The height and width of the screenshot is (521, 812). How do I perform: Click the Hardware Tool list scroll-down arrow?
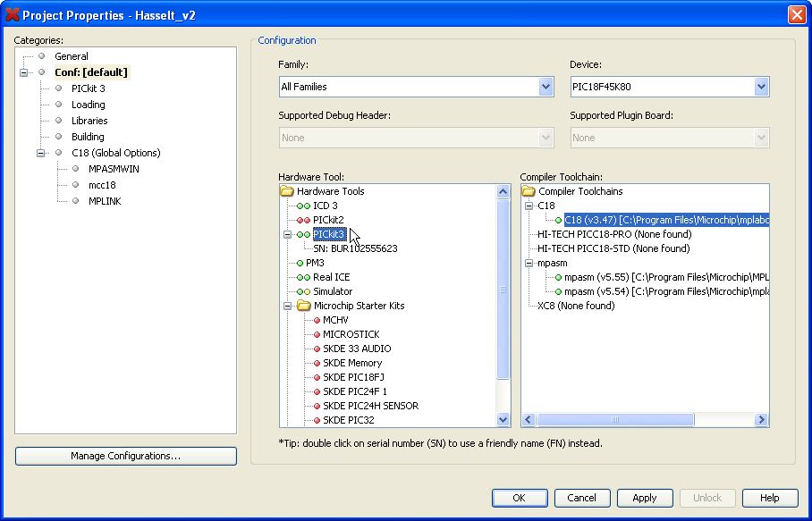coord(503,419)
